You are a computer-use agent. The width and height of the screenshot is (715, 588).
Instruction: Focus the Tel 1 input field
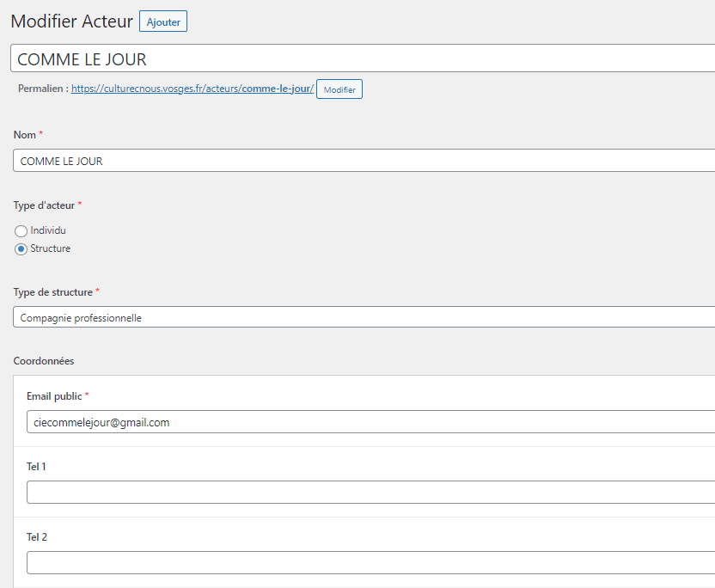(370, 493)
